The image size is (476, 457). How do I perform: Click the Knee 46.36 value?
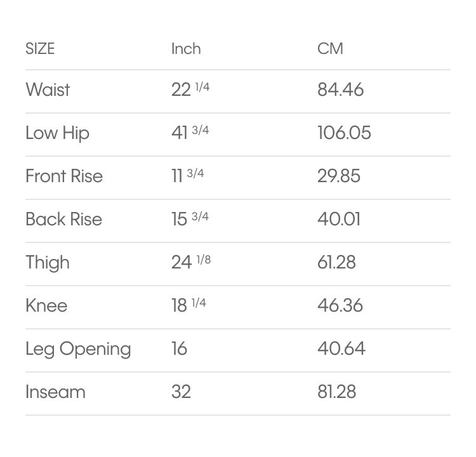[x=340, y=305]
